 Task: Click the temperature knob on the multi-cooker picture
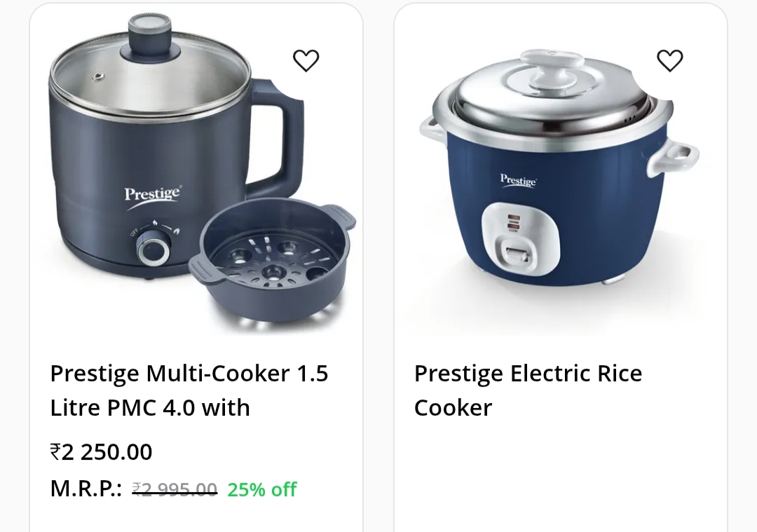pyautogui.click(x=153, y=250)
